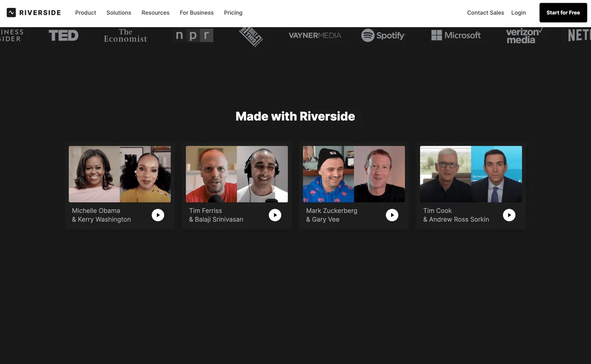Open the For Business page
The width and height of the screenshot is (591, 364).
197,12
